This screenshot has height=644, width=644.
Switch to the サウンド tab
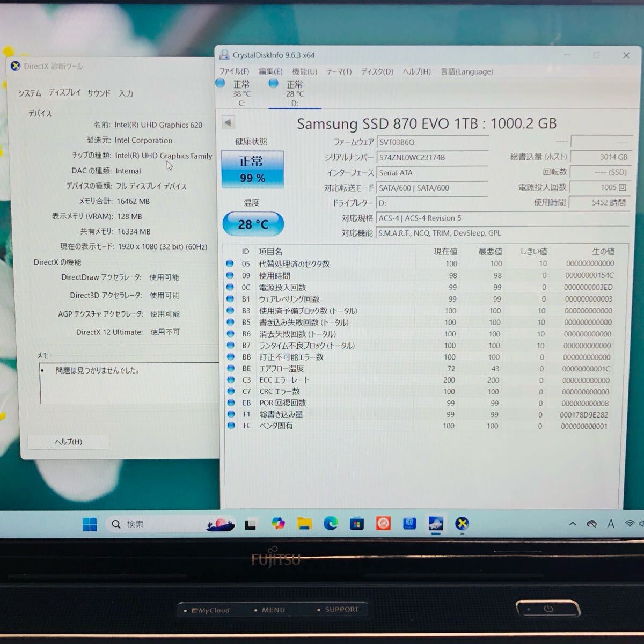(x=99, y=93)
